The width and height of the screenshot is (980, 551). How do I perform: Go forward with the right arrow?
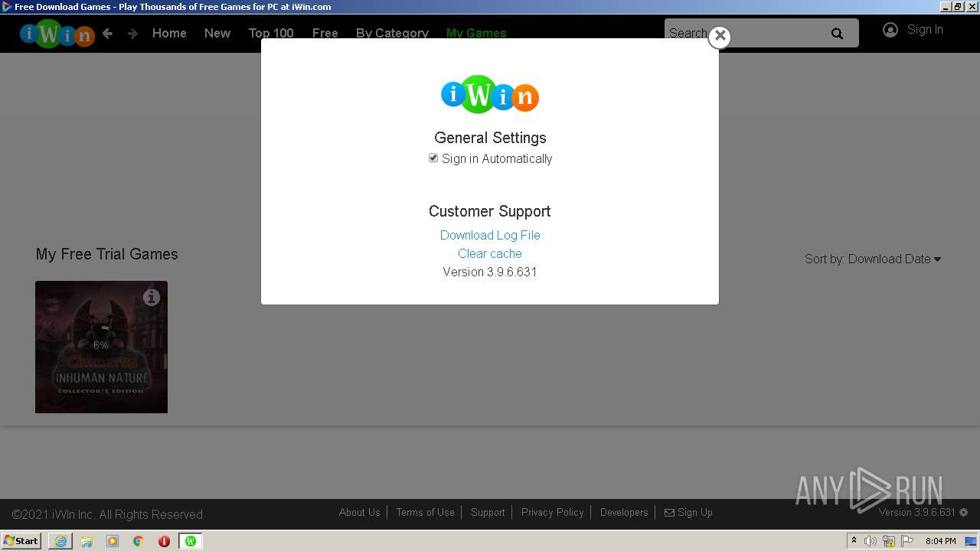pyautogui.click(x=132, y=33)
